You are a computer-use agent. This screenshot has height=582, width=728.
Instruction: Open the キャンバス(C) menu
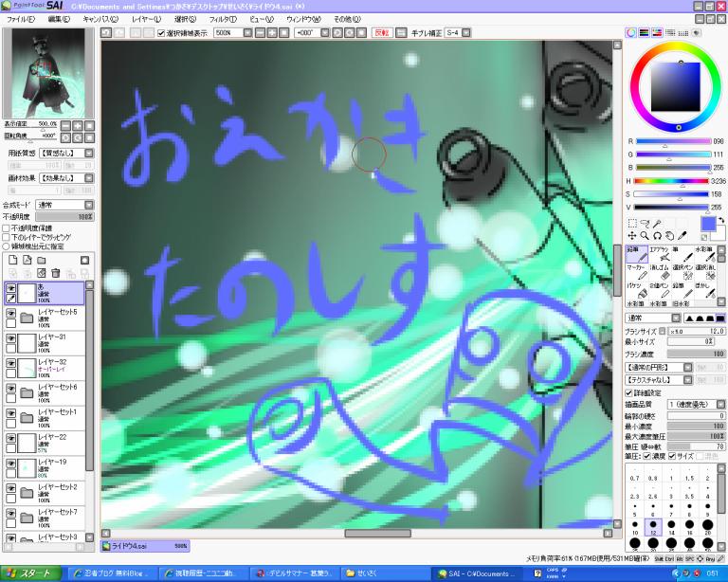tap(100, 19)
